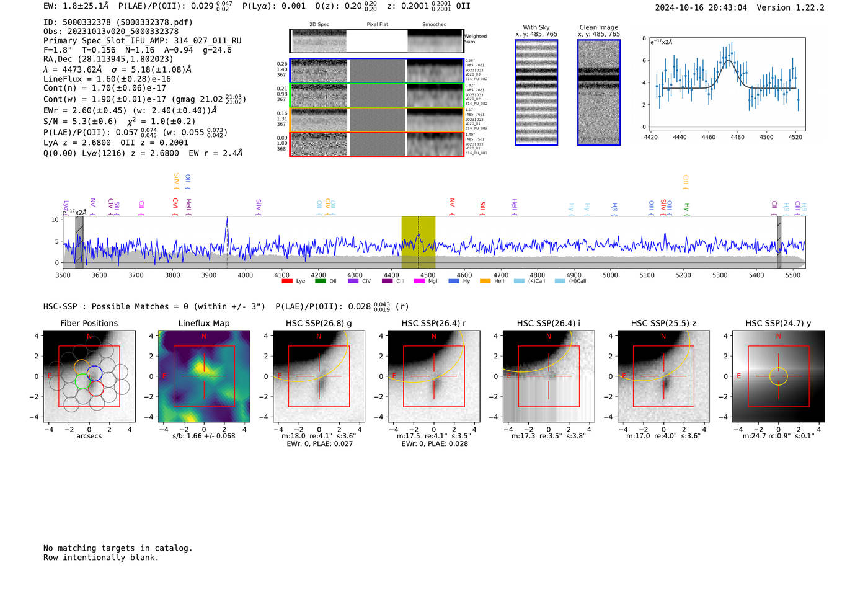Image resolution: width=868 pixels, height=591 pixels.
Task: Click the g-band "EWr: 0, PLAE: 0.027" caption
Action: coord(319,444)
